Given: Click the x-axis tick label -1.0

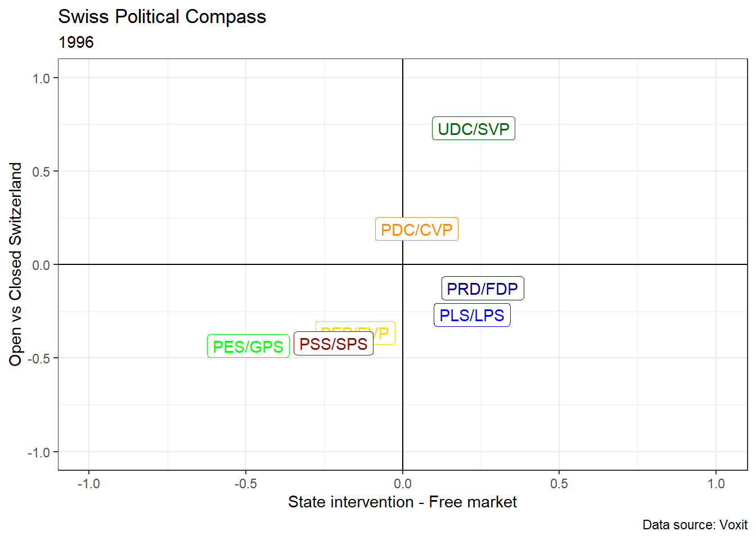Looking at the screenshot, I should [x=88, y=484].
